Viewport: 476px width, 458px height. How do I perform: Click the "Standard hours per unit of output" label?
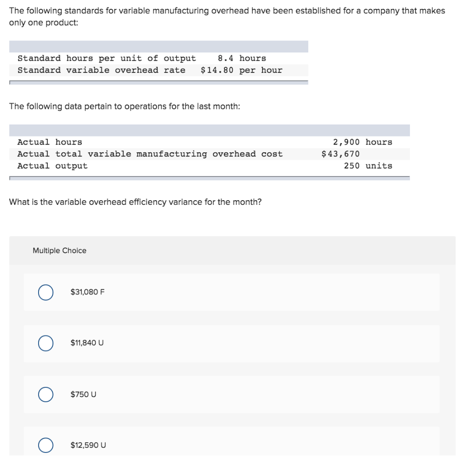click(106, 59)
